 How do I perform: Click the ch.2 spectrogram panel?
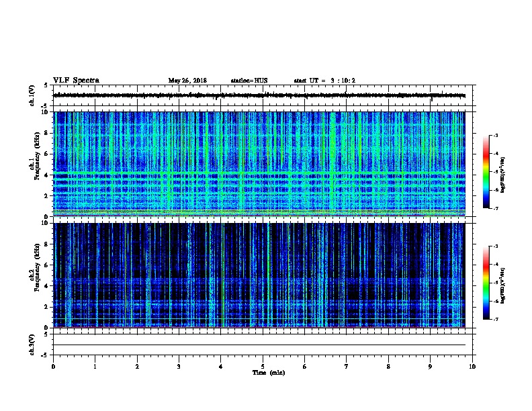(x=259, y=275)
